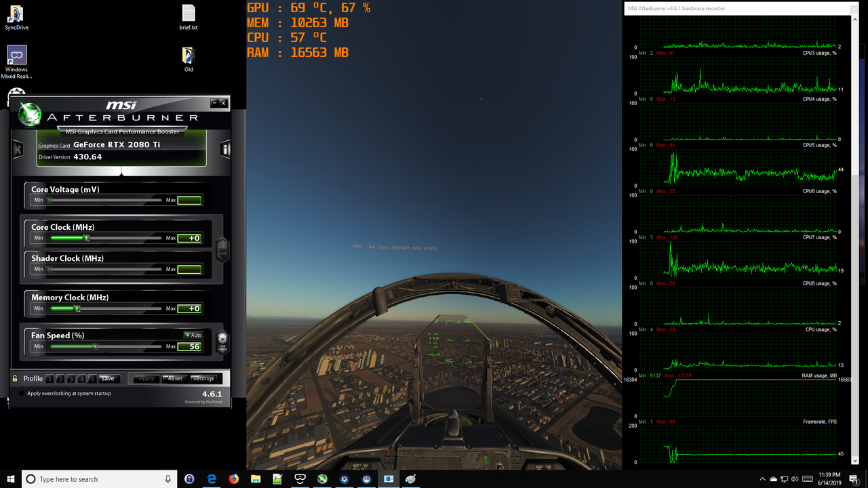This screenshot has height=488, width=868.
Task: Open the Windows Start menu
Action: click(11, 479)
